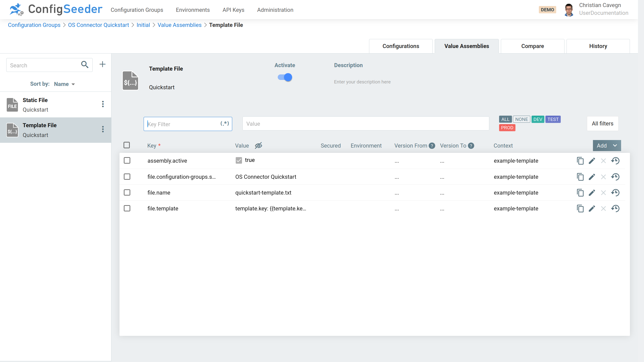The image size is (644, 362).
Task: Show history of assembly.active row
Action: [x=615, y=161]
